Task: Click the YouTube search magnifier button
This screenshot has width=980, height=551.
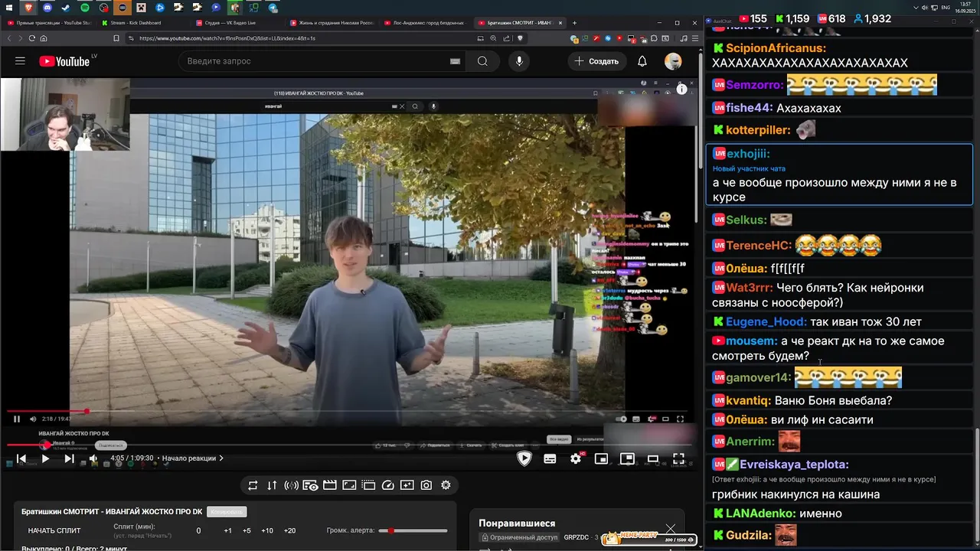Action: [x=482, y=61]
